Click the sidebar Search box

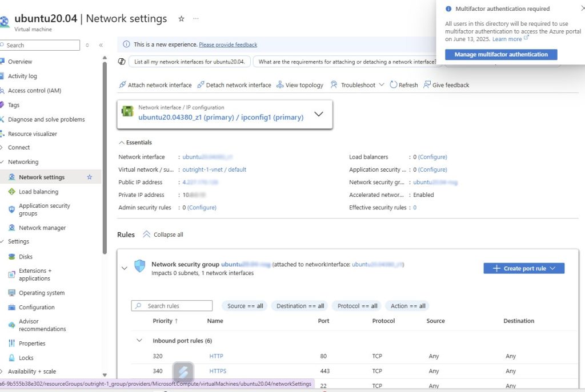[x=40, y=45]
